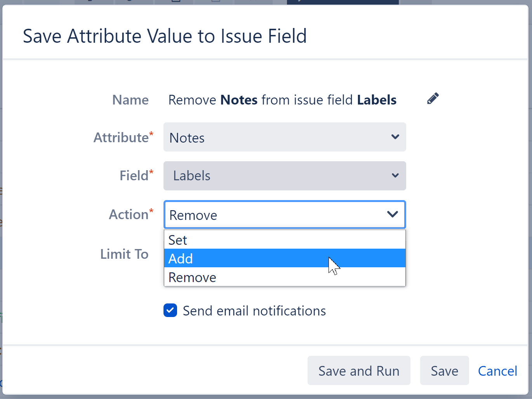
Task: Edit the rule name using the pencil icon
Action: (x=432, y=98)
